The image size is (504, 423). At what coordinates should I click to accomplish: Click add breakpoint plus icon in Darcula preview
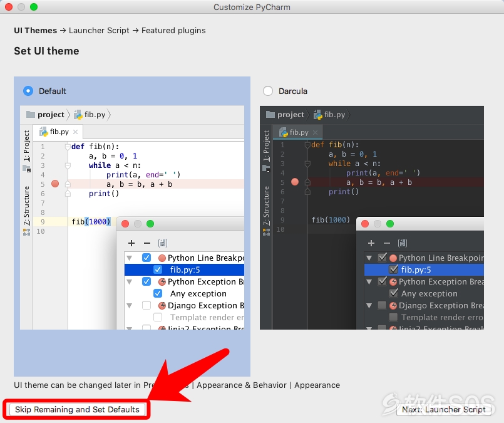pyautogui.click(x=371, y=243)
